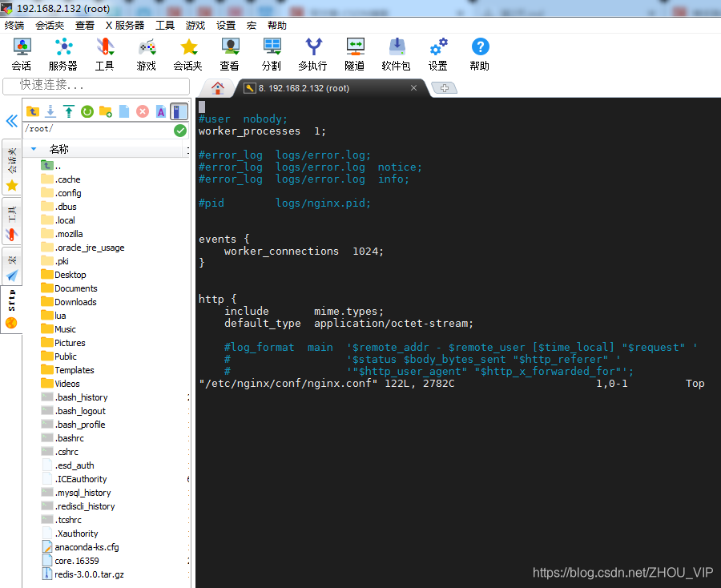The height and width of the screenshot is (588, 721).
Task: Select the redis-3.0.0.tar.gz file
Action: pos(83,574)
